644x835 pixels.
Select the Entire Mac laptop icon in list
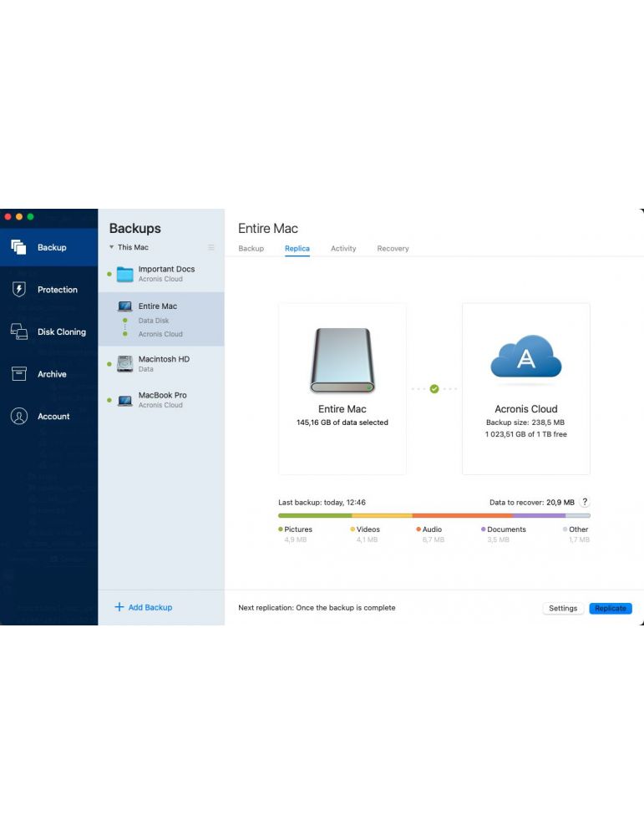[x=125, y=306]
